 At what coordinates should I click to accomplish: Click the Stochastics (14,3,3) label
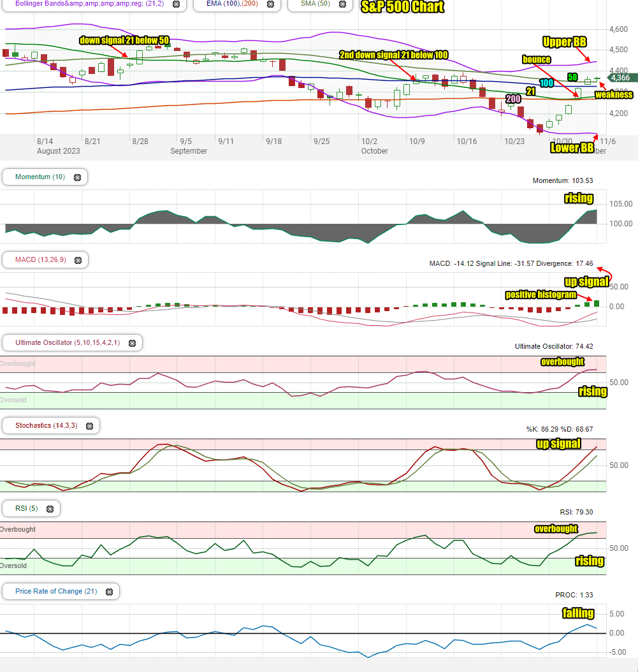tap(47, 425)
